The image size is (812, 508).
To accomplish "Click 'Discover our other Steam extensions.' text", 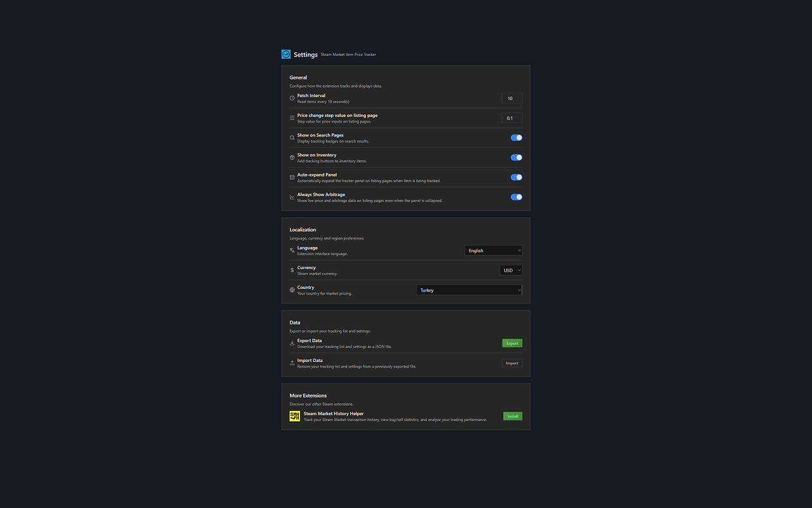I will (x=322, y=404).
